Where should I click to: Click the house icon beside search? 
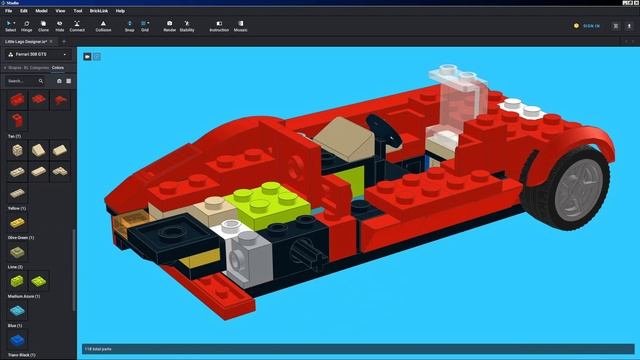(59, 81)
